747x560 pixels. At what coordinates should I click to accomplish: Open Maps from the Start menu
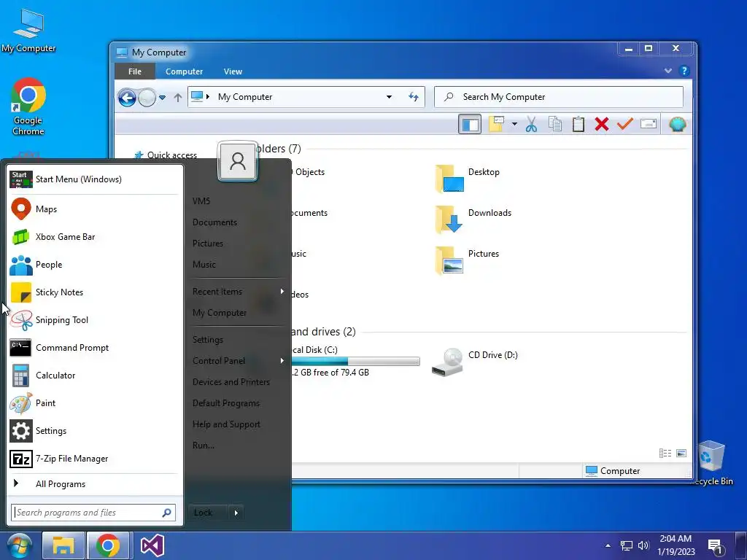click(x=94, y=209)
